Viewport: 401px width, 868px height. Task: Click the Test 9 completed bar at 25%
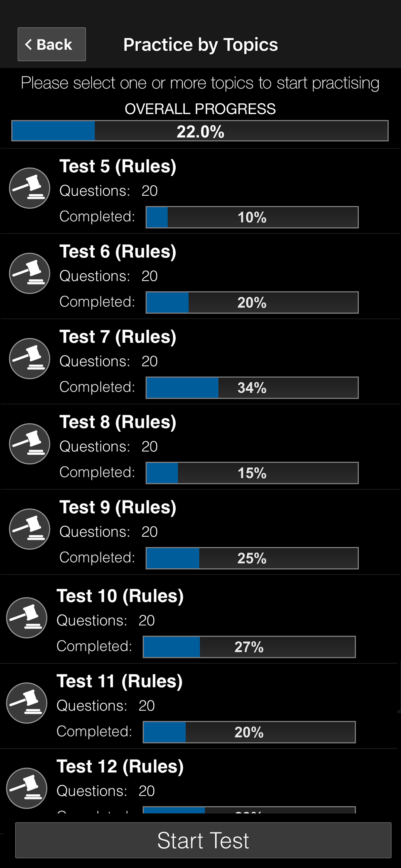252,558
